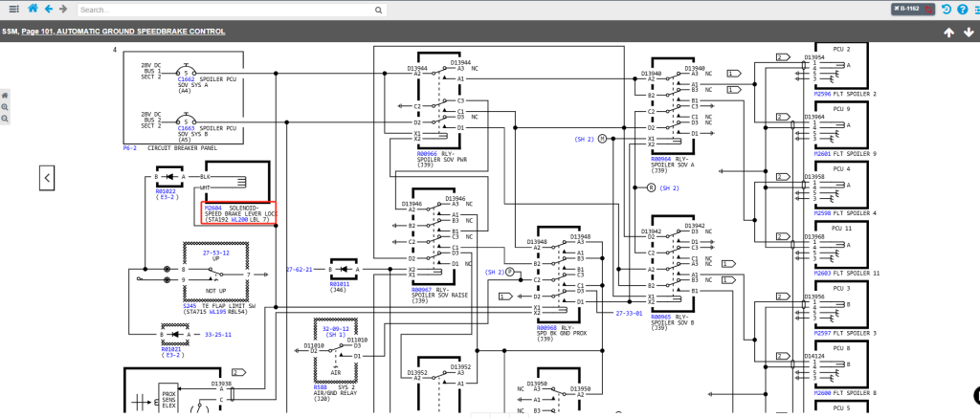Open the R00966 spoiler SOV PWR relay link
This screenshot has width=980, height=418.
click(x=427, y=154)
